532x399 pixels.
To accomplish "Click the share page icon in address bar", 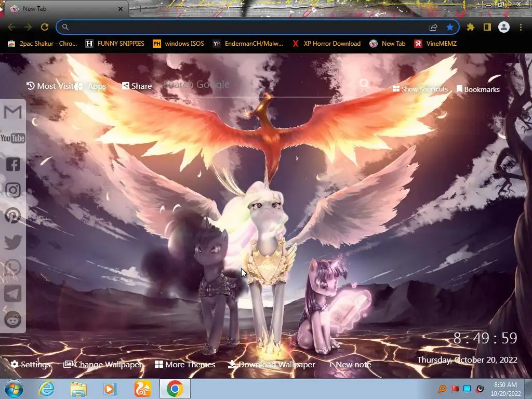I will (433, 27).
